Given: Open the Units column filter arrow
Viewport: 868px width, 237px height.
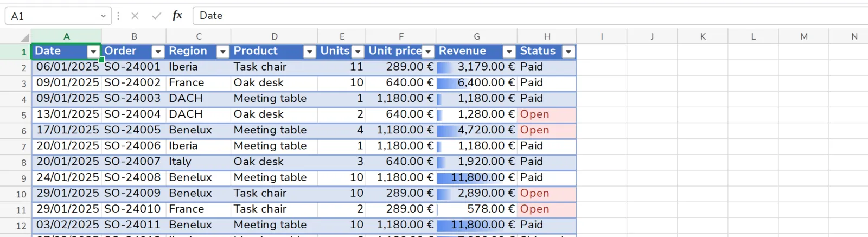Looking at the screenshot, I should coord(358,52).
